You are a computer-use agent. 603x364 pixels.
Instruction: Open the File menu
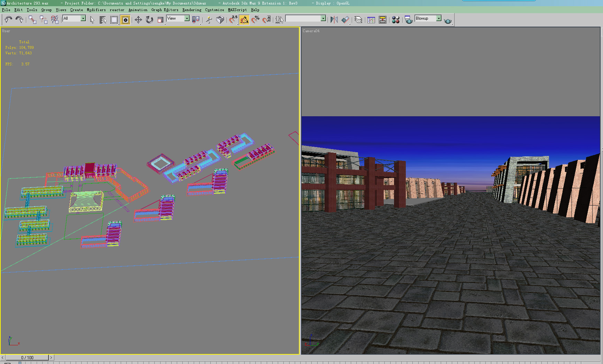6,10
